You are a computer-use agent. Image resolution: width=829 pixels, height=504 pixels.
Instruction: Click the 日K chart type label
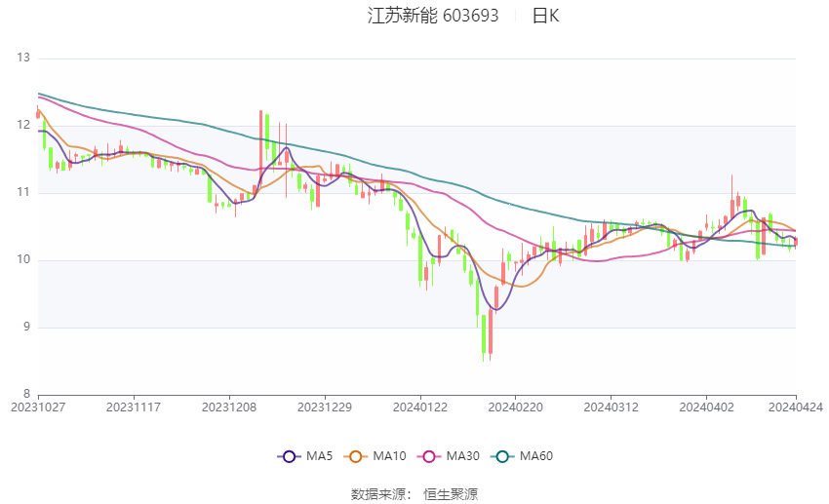(545, 16)
